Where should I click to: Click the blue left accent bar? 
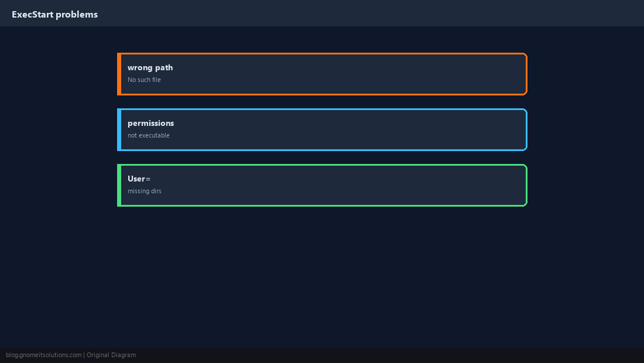click(119, 130)
